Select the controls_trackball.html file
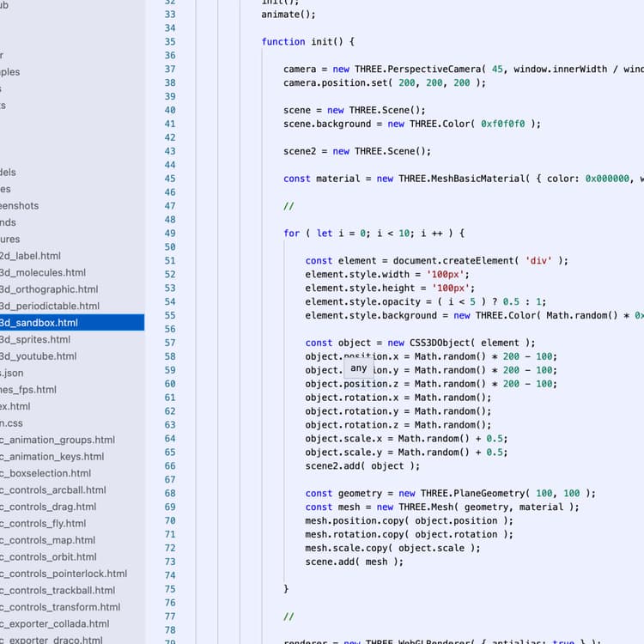The height and width of the screenshot is (644, 644). coord(57,591)
